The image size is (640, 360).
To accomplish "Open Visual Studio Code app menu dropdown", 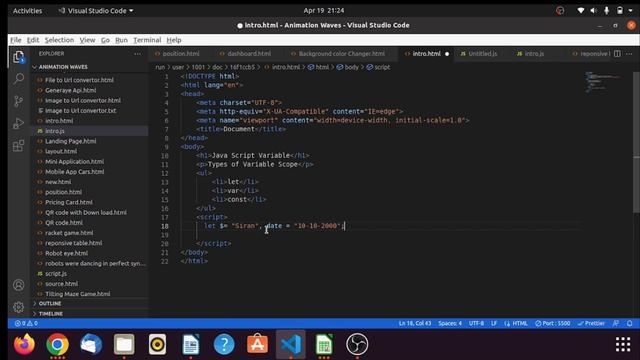I will tap(96, 11).
